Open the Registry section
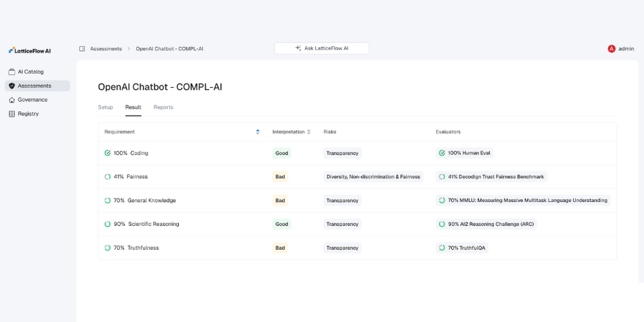This screenshot has height=322, width=644. [x=37, y=114]
